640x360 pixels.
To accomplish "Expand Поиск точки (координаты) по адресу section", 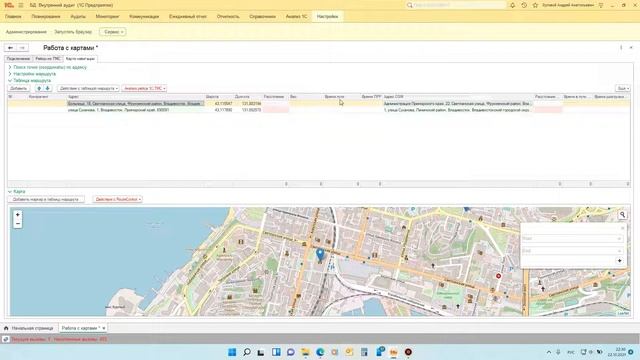I will [50, 67].
